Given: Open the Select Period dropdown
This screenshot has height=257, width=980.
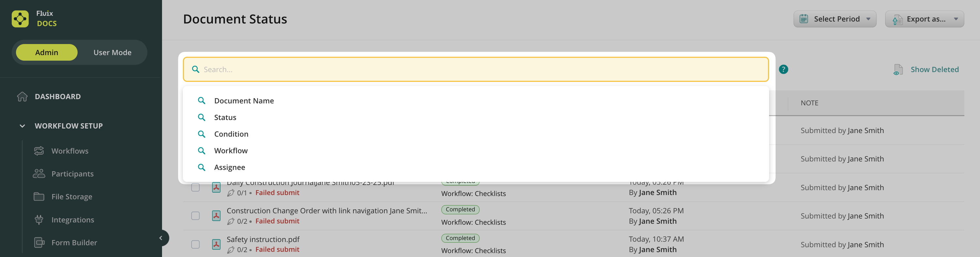Looking at the screenshot, I should coord(834,19).
